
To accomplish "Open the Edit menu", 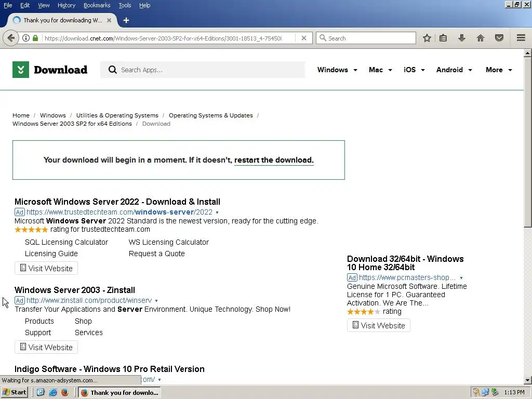I will pyautogui.click(x=25, y=5).
